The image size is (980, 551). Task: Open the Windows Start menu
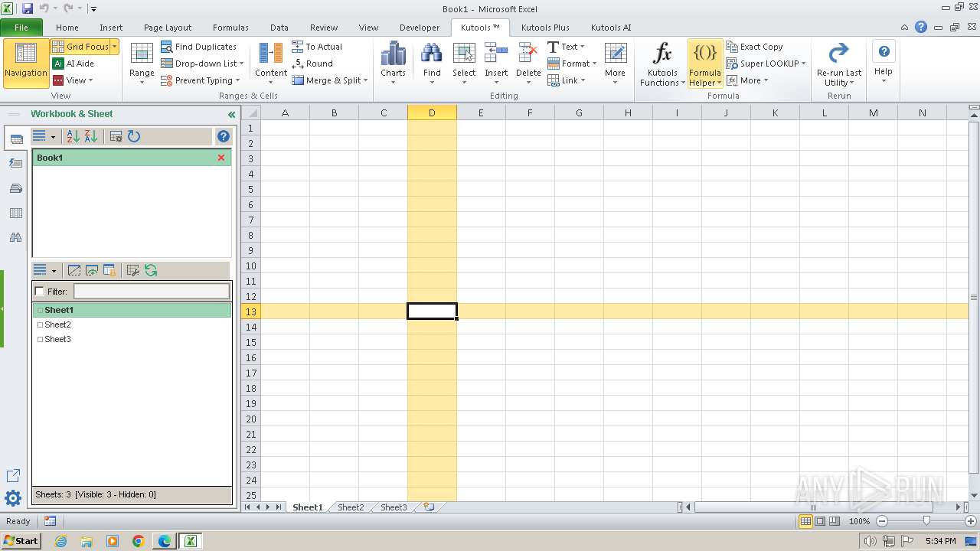pos(21,540)
